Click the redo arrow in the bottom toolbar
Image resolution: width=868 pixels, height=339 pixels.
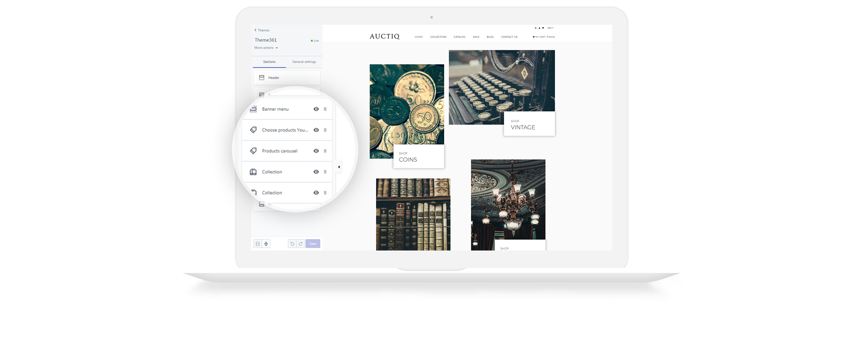click(x=300, y=244)
